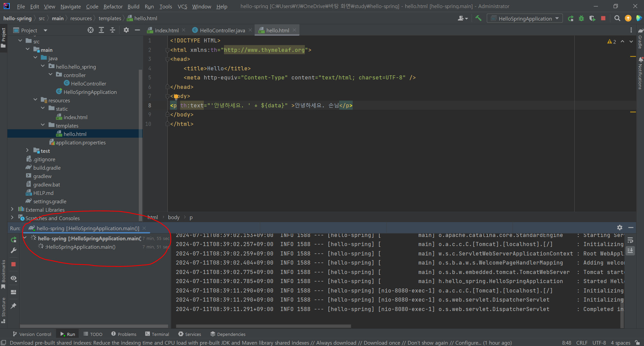Screen dimensions: 644x346
Task: Click the run tree horizontal scrollbar
Action: (x=94, y=326)
